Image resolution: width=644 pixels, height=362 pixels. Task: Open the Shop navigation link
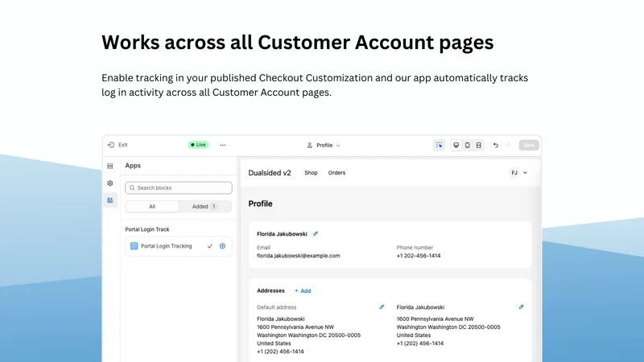click(x=311, y=173)
